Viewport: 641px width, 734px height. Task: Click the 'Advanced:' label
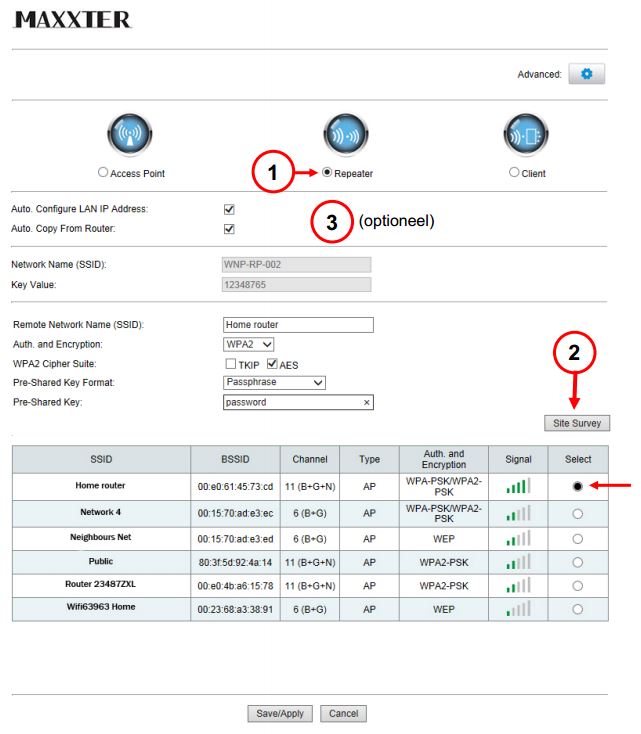pos(539,74)
